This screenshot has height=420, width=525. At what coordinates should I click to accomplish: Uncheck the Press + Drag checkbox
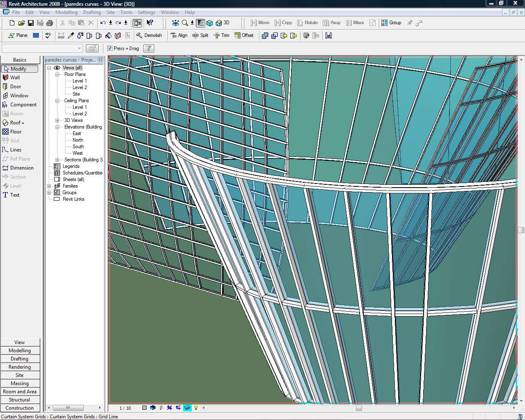click(x=110, y=48)
